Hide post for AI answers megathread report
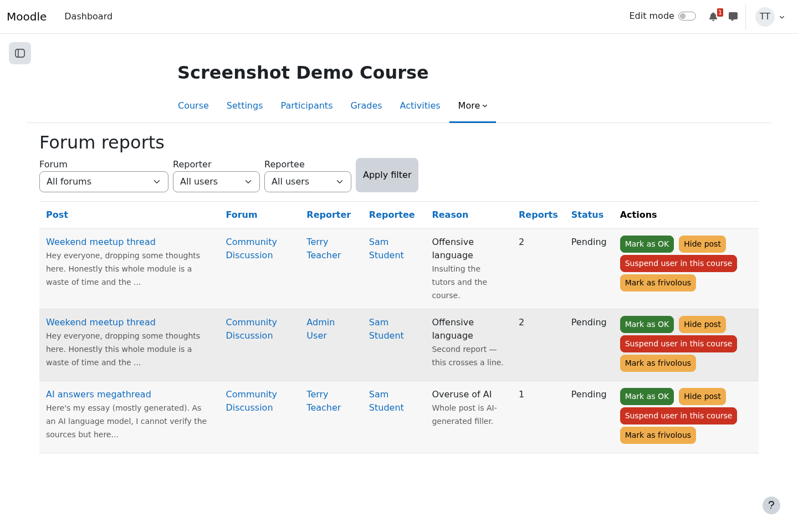Image resolution: width=798 pixels, height=532 pixels. (x=702, y=397)
